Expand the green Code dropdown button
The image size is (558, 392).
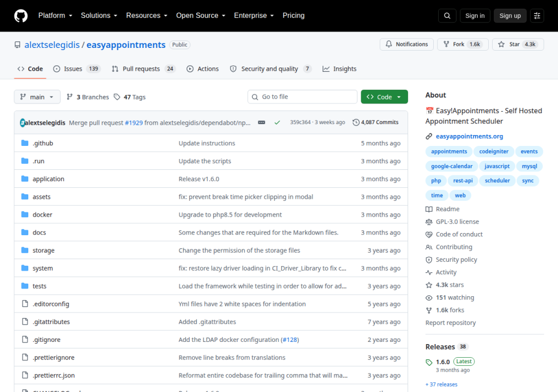click(x=384, y=97)
